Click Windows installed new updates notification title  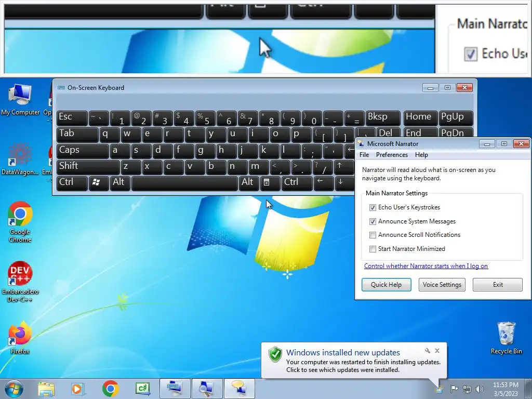pyautogui.click(x=343, y=353)
